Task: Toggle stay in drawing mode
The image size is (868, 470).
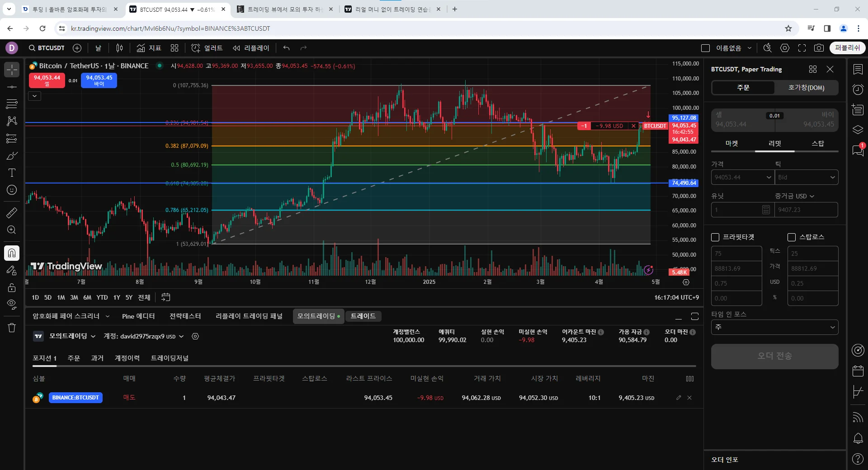Action: [x=12, y=270]
